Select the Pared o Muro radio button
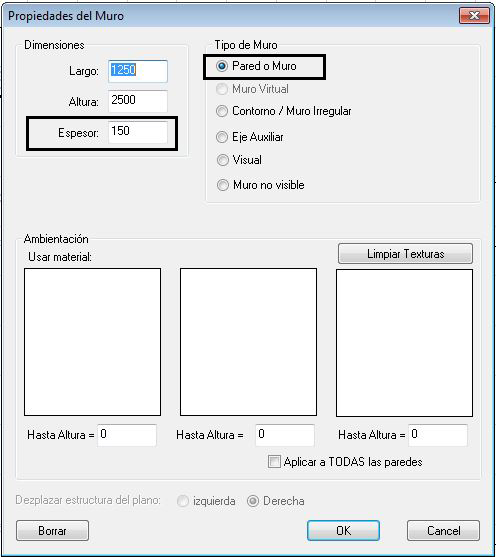 tap(222, 66)
